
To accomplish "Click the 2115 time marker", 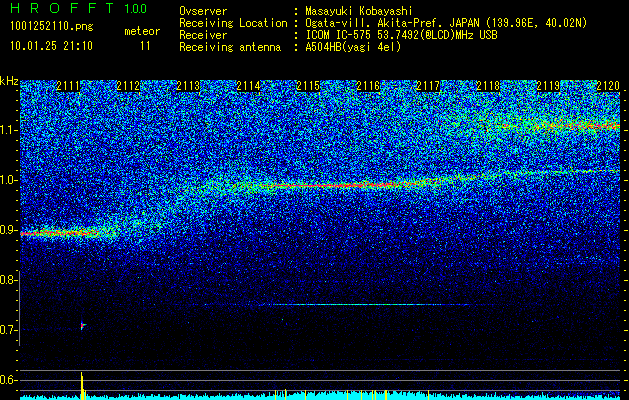I will click(308, 86).
